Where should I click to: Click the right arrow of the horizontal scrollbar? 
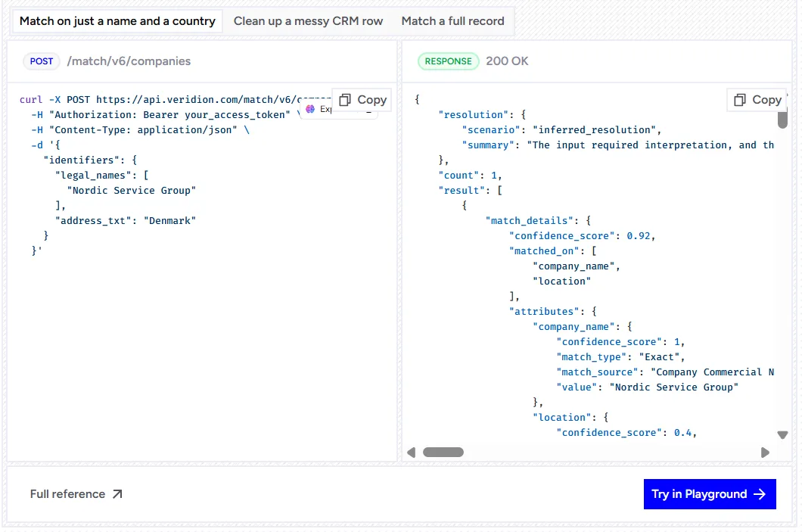point(765,453)
